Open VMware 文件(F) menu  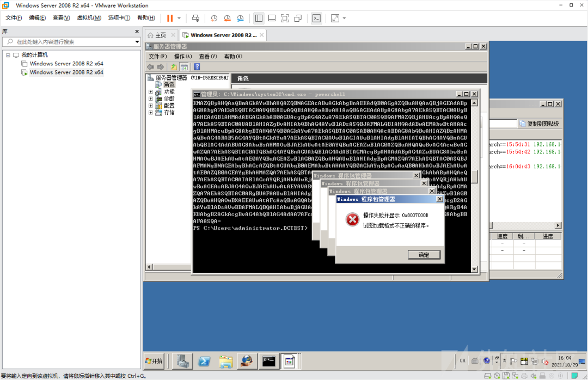[14, 17]
